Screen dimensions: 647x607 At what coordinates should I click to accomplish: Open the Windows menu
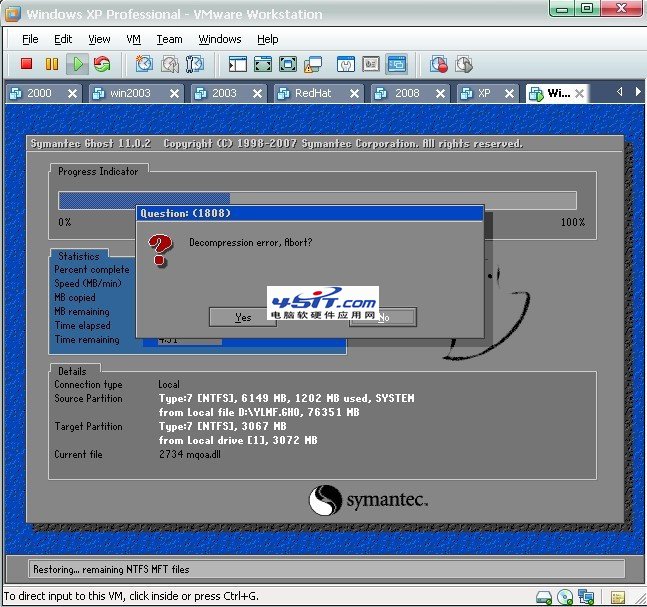point(220,39)
